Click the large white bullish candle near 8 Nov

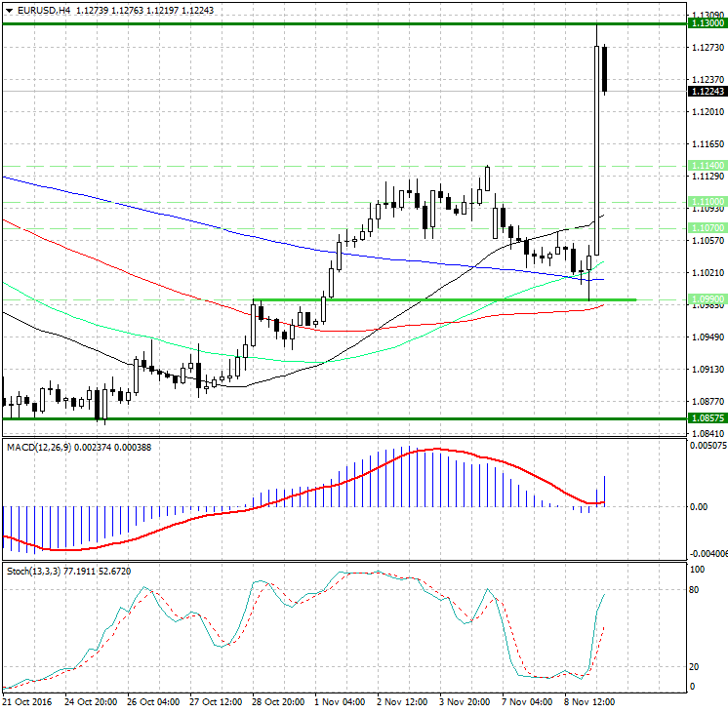pos(596,150)
